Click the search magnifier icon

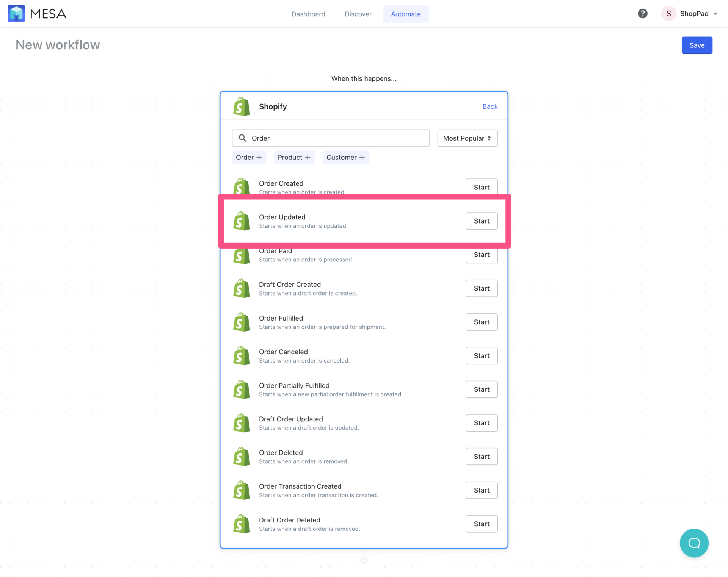(243, 138)
